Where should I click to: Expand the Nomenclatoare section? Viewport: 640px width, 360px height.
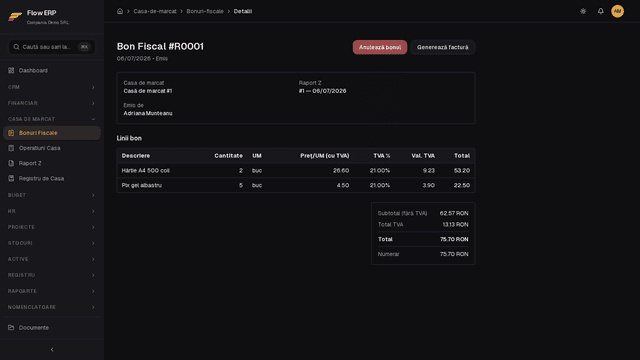tap(52, 307)
